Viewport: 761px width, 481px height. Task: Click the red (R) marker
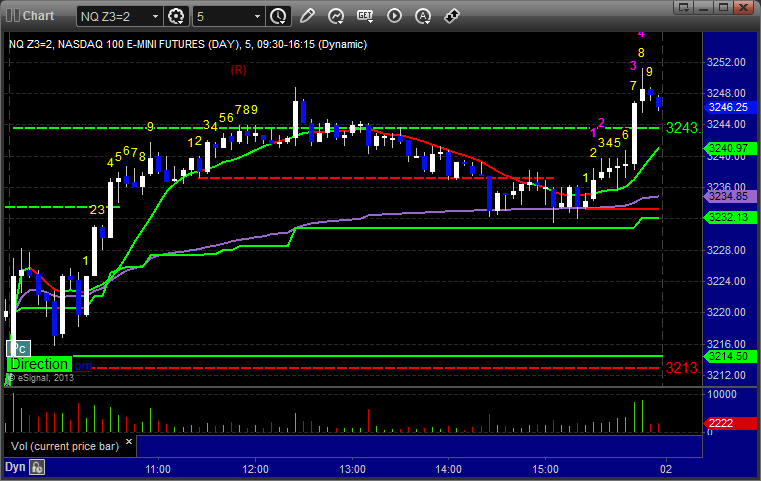[238, 70]
